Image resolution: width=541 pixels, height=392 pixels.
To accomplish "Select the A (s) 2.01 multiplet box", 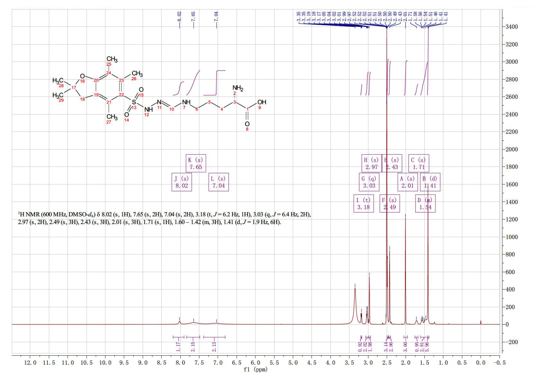I will (407, 182).
